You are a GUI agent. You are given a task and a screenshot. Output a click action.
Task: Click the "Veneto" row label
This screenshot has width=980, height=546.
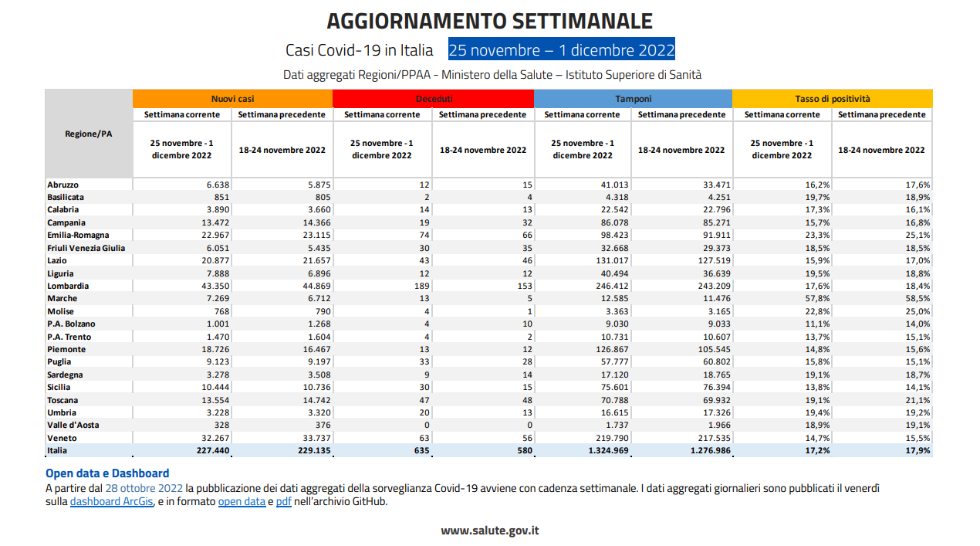click(x=60, y=438)
